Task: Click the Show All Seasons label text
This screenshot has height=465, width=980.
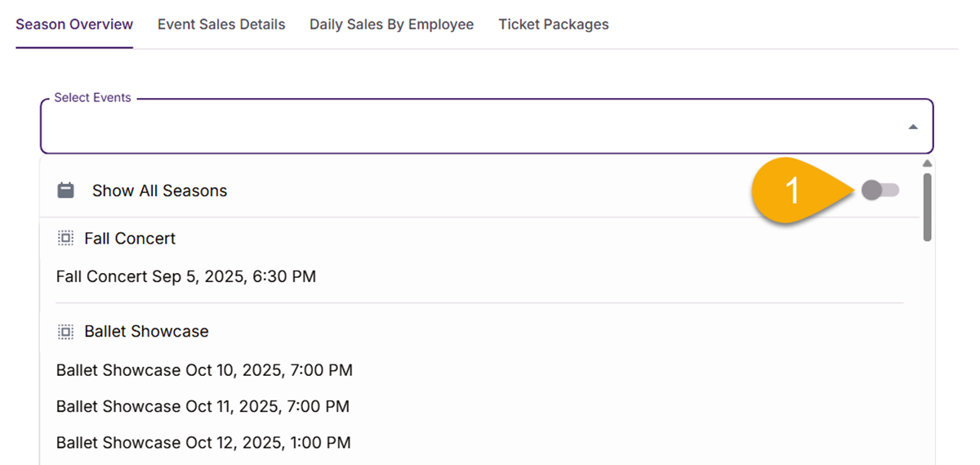Action: click(x=159, y=190)
